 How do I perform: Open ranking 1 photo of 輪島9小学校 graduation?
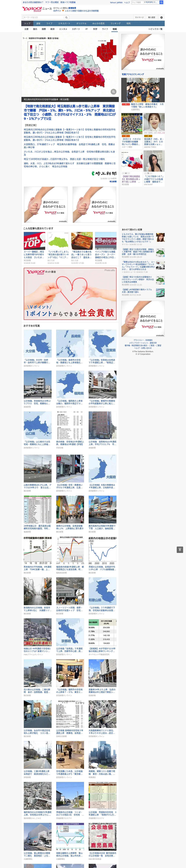point(143,90)
